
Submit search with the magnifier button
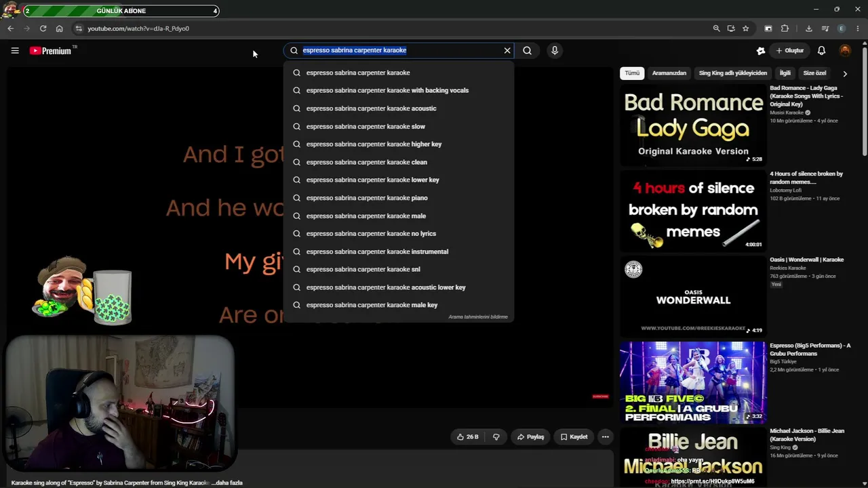pyautogui.click(x=527, y=50)
